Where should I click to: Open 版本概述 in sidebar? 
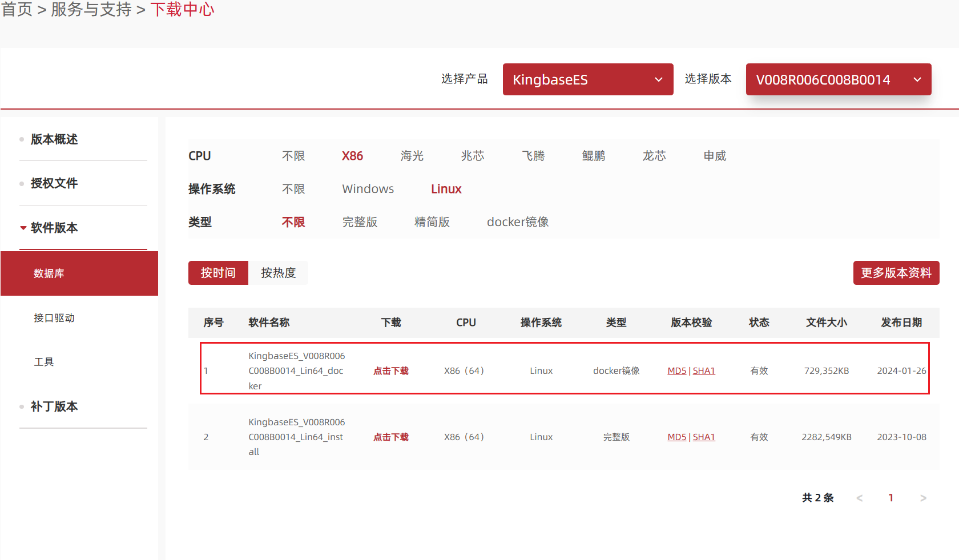(54, 139)
